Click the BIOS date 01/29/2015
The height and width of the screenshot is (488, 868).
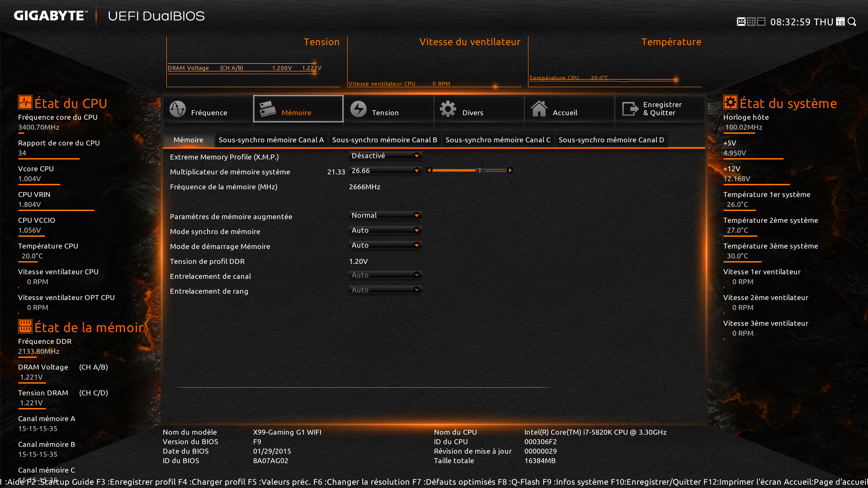coord(272,451)
